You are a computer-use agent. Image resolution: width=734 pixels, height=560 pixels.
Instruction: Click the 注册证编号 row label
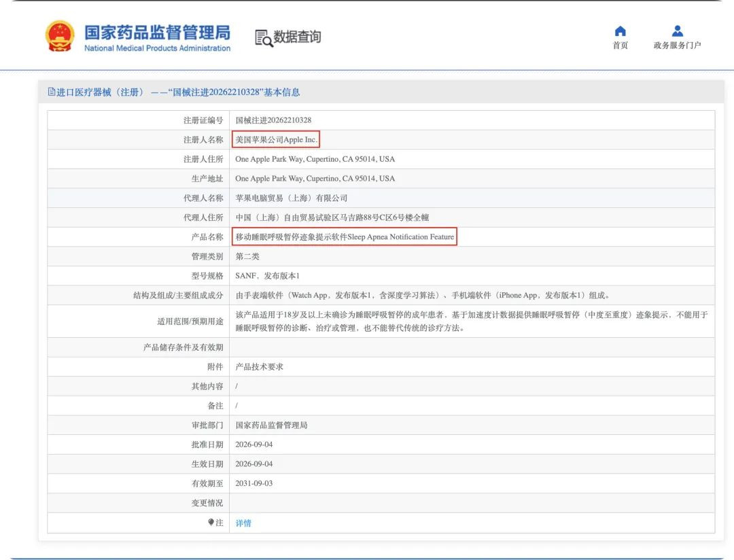(203, 120)
